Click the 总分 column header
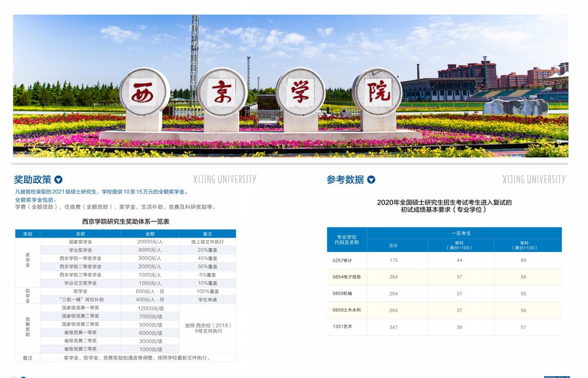Screen dimensions: 588x378 [398, 246]
